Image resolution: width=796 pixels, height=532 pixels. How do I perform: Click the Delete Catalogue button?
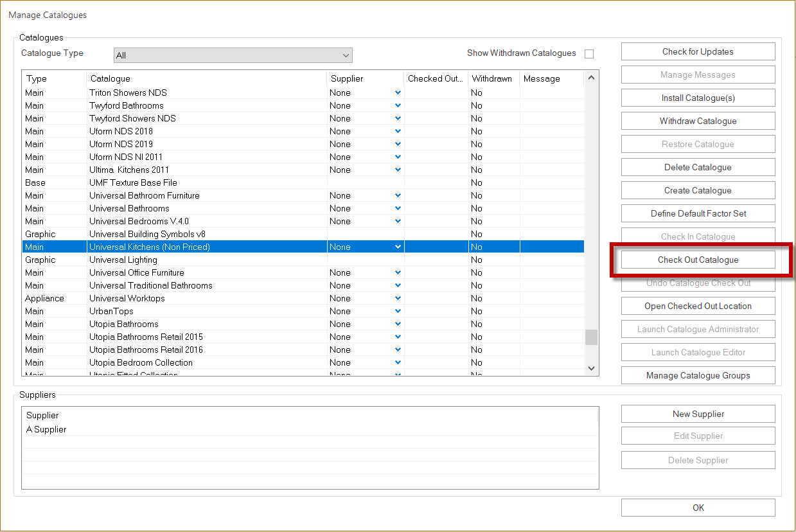click(x=698, y=167)
